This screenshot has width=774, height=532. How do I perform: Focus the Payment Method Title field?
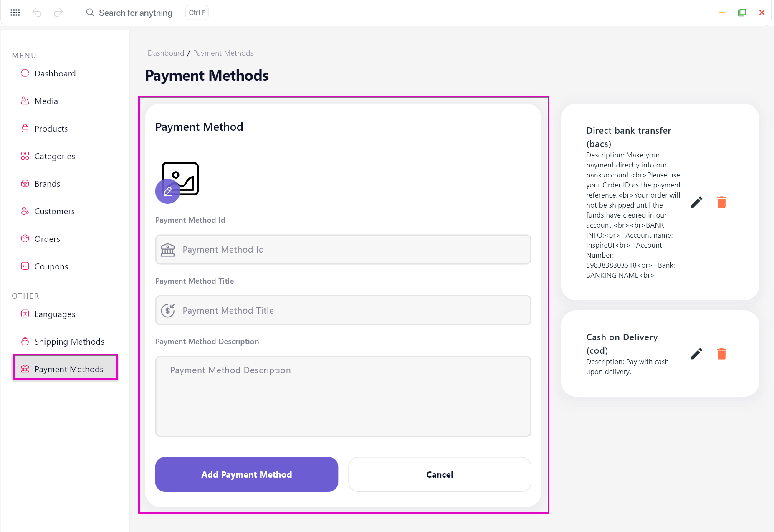pos(343,310)
